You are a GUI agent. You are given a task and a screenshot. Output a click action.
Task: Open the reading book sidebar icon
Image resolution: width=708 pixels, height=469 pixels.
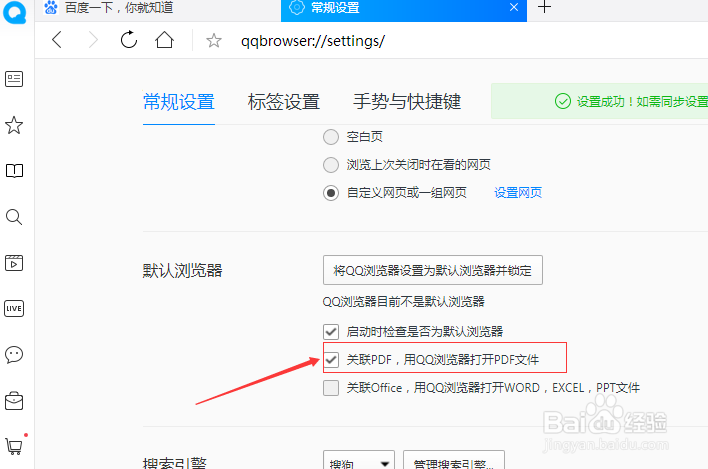tap(14, 171)
